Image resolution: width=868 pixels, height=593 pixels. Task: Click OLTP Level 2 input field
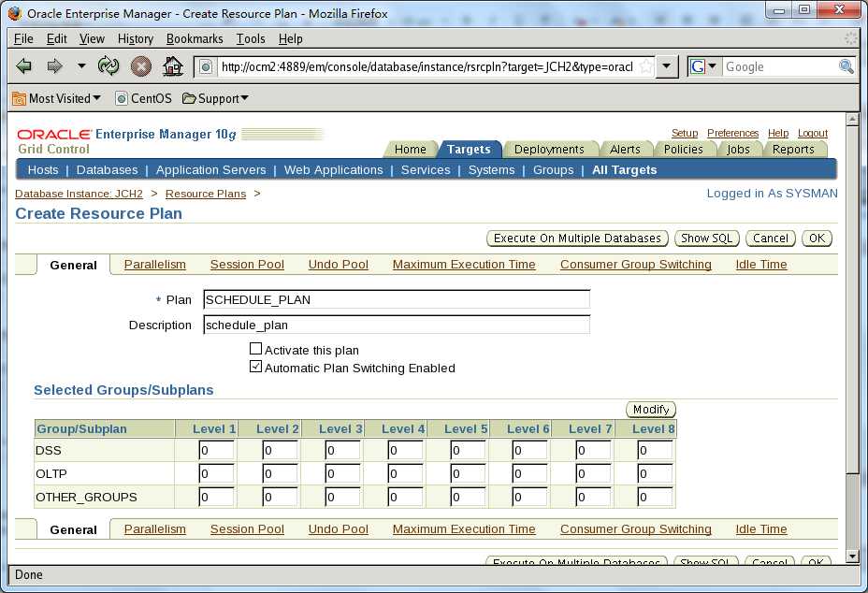click(280, 473)
